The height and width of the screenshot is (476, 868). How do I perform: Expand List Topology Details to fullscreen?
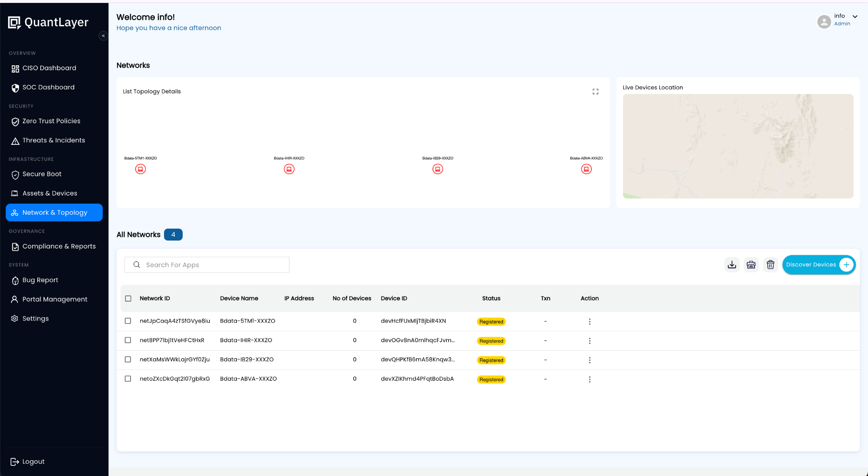[x=595, y=91]
